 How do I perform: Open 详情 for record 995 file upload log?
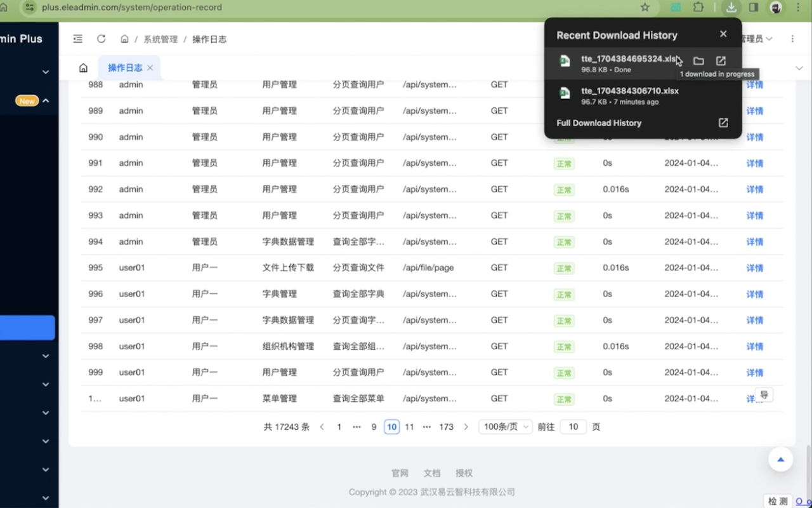tap(754, 268)
